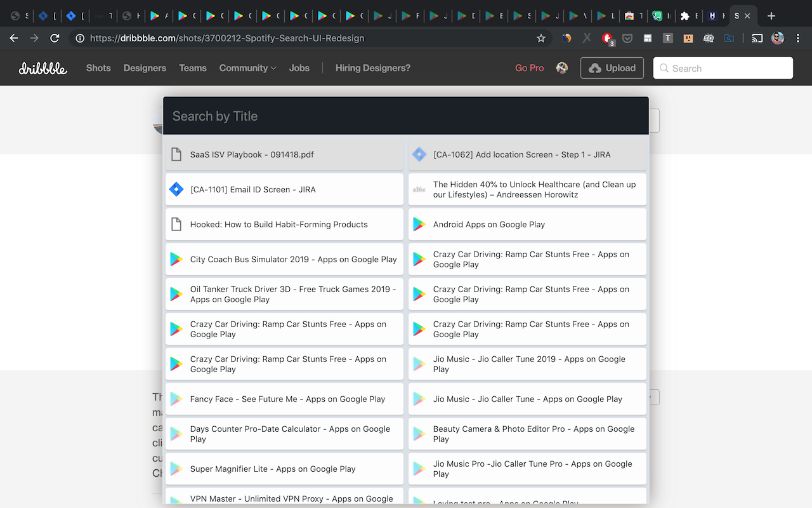Click the address bar URL

click(x=227, y=38)
